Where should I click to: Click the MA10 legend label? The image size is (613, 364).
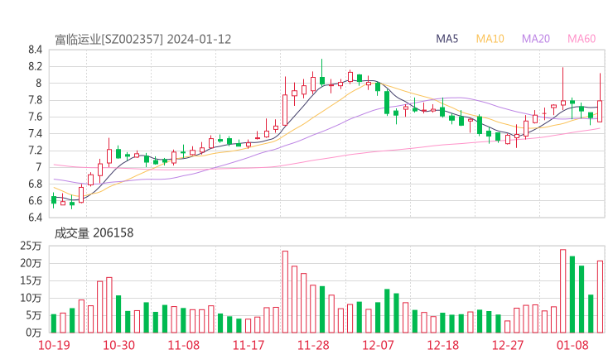click(x=490, y=39)
